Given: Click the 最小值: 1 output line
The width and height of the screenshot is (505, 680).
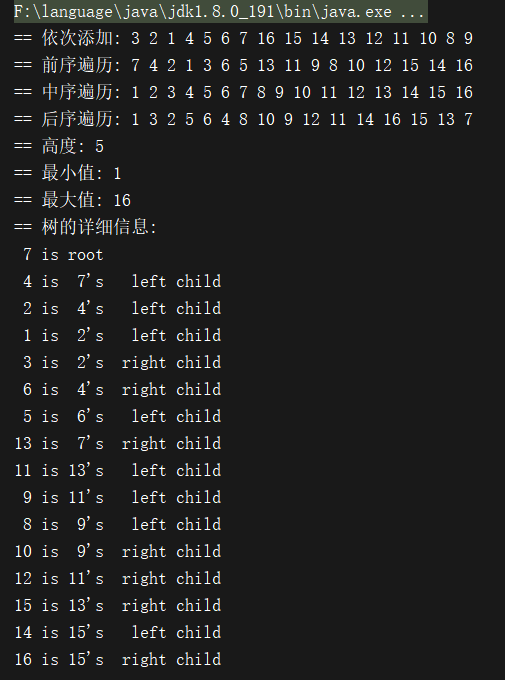Looking at the screenshot, I should pyautogui.click(x=68, y=173).
